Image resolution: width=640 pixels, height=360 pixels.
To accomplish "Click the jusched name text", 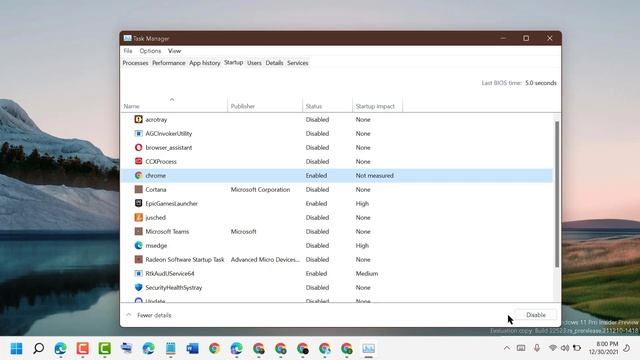I will 156,218.
